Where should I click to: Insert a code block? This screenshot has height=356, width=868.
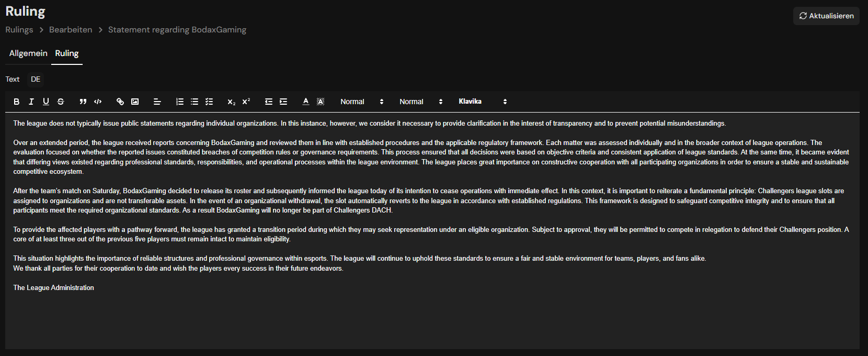98,102
